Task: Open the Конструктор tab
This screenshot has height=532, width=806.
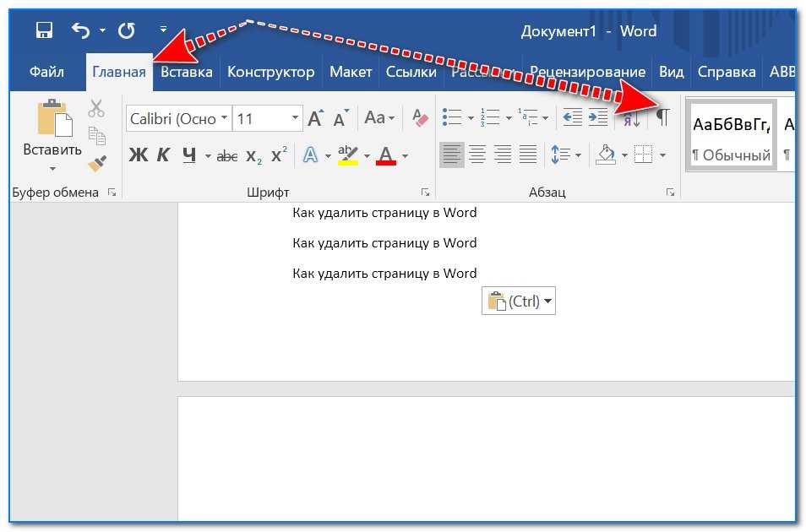Action: 271,72
